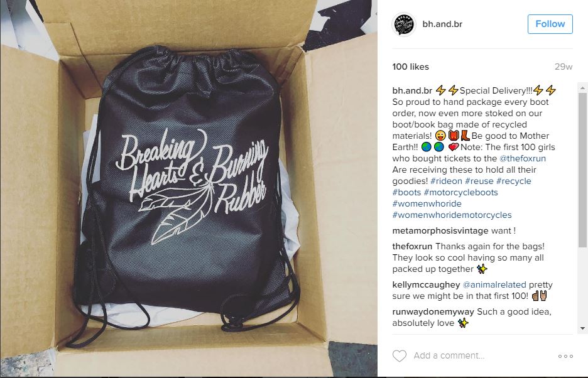View the 100 likes list
The height and width of the screenshot is (378, 588).
(410, 67)
